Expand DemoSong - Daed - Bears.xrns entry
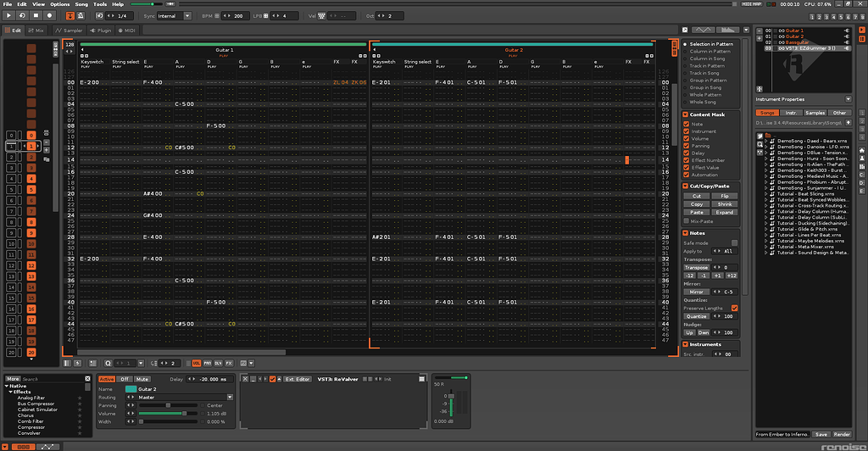 point(766,141)
